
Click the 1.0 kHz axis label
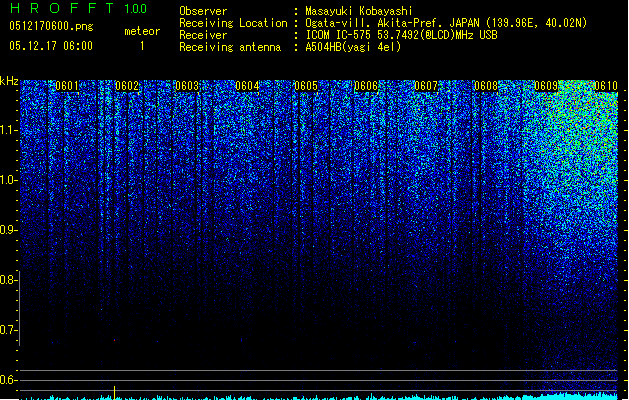tap(9, 180)
